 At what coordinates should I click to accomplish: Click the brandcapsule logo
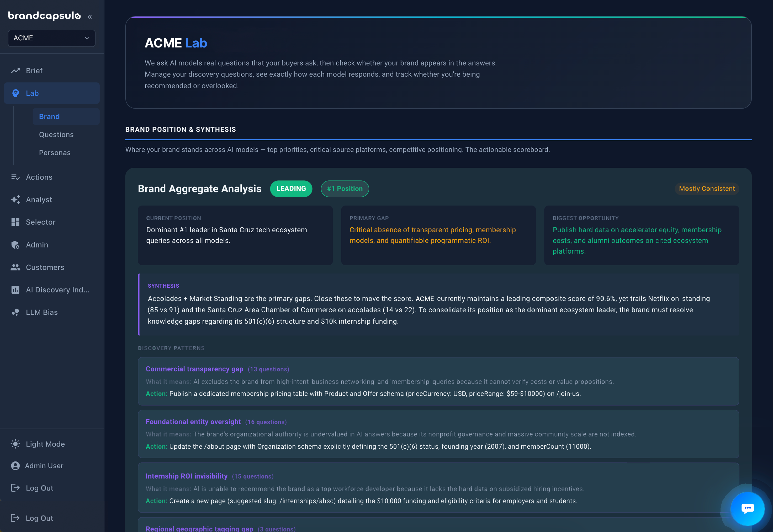pyautogui.click(x=44, y=16)
